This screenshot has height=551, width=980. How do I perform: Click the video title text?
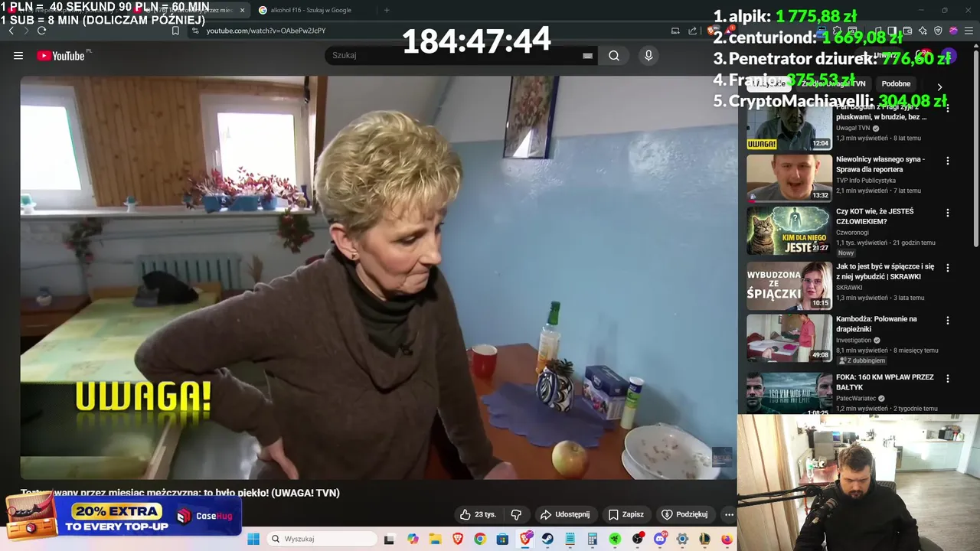[x=180, y=493]
